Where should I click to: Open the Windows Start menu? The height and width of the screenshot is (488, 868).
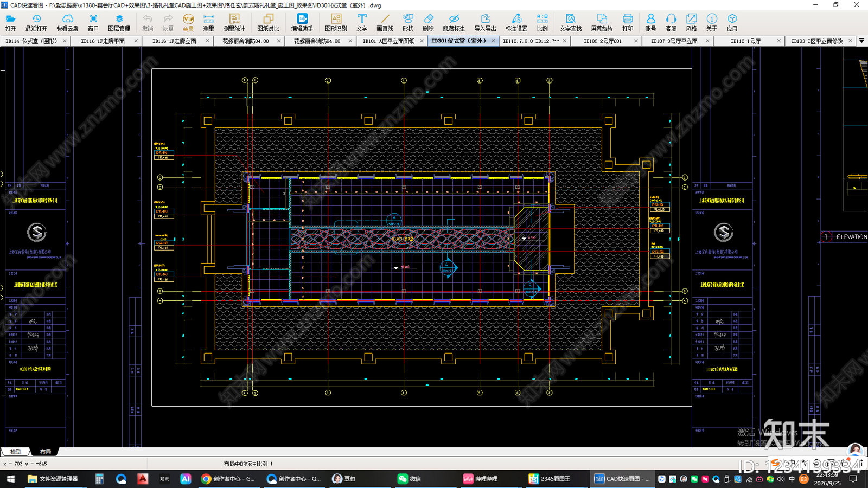click(10, 479)
